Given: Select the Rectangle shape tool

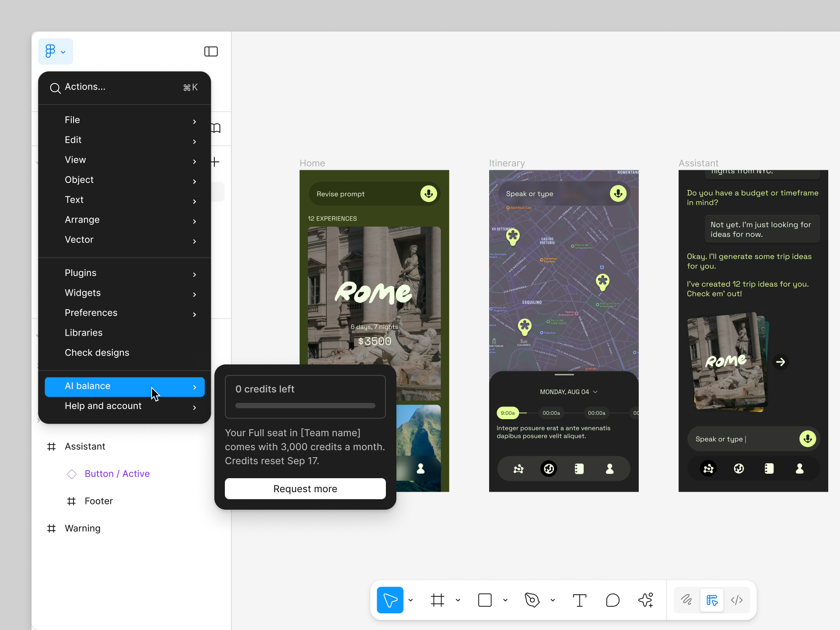Looking at the screenshot, I should [485, 600].
